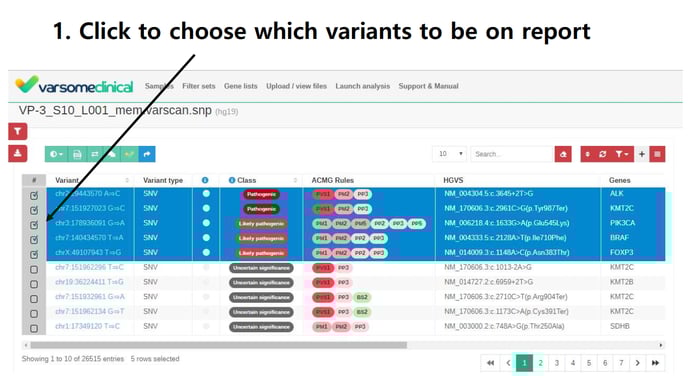Open the green clock dropdown button
The image size is (688, 378).
click(x=56, y=154)
